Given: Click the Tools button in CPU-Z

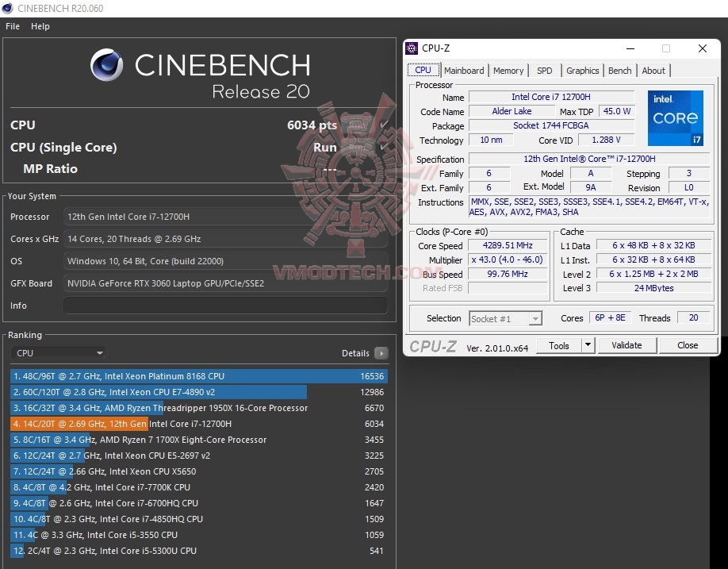Looking at the screenshot, I should pos(558,345).
